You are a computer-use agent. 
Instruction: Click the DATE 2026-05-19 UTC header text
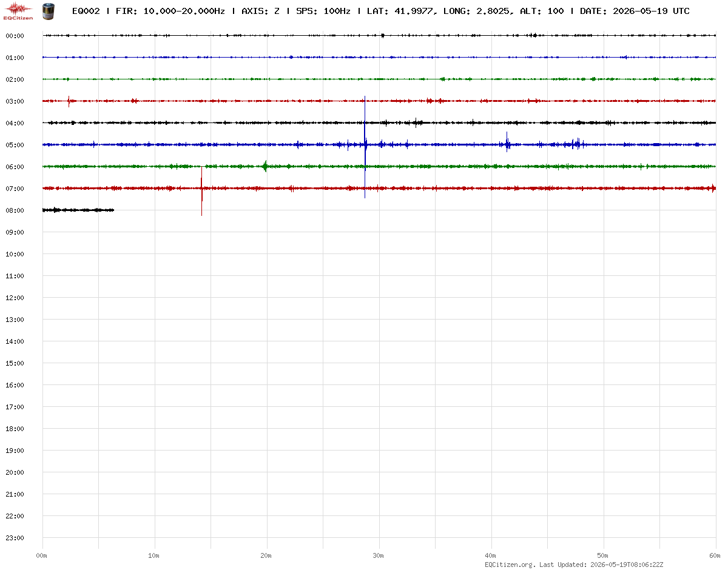point(635,11)
